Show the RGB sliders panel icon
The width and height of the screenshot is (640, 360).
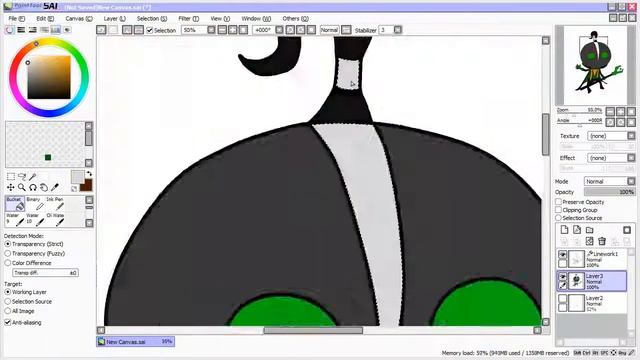[x=21, y=30]
